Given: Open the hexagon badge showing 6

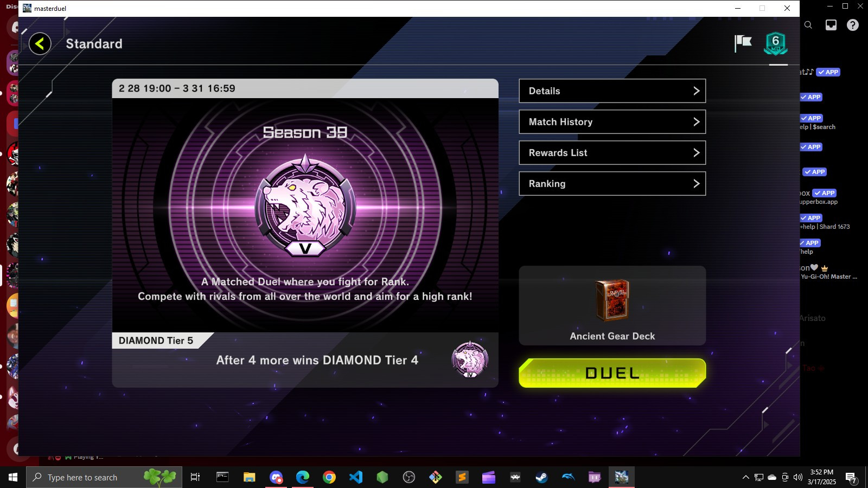Looking at the screenshot, I should click(775, 44).
